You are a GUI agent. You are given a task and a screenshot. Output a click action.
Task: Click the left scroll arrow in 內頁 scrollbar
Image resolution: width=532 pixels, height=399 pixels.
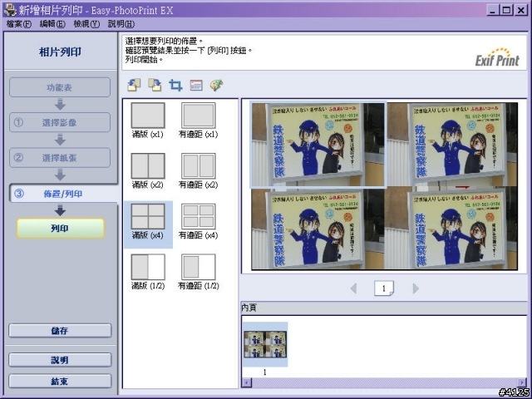247,382
